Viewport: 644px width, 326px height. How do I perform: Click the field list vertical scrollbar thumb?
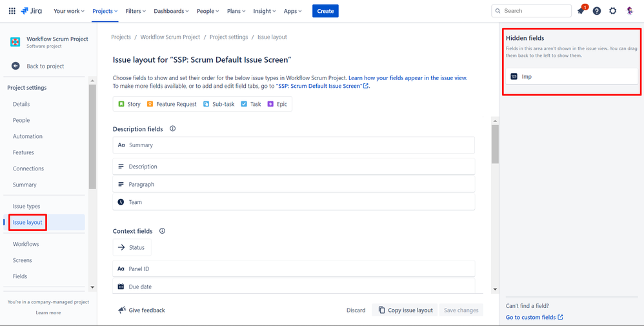pos(495,144)
